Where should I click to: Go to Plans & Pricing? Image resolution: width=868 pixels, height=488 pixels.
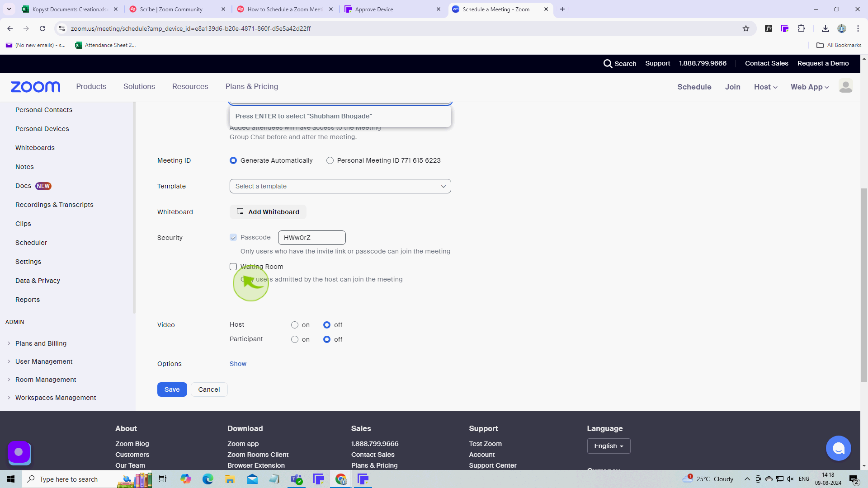pyautogui.click(x=252, y=86)
